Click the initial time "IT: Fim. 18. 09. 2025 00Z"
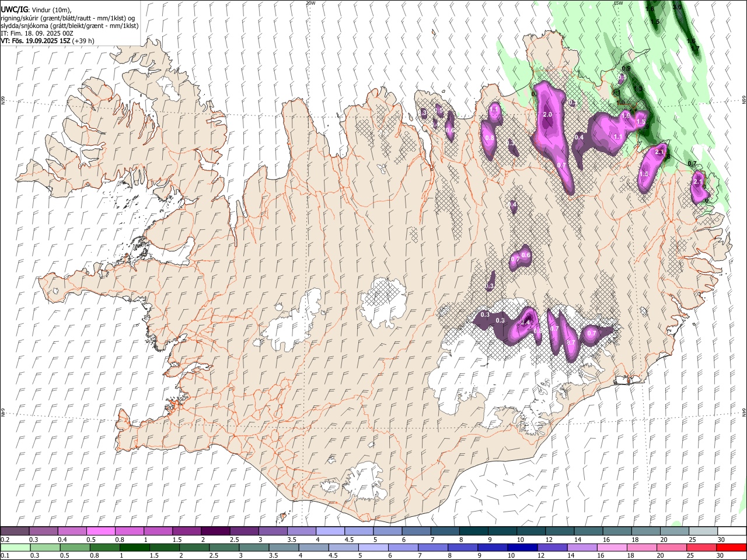Screen dimensions: 747x560 [x=37, y=33]
